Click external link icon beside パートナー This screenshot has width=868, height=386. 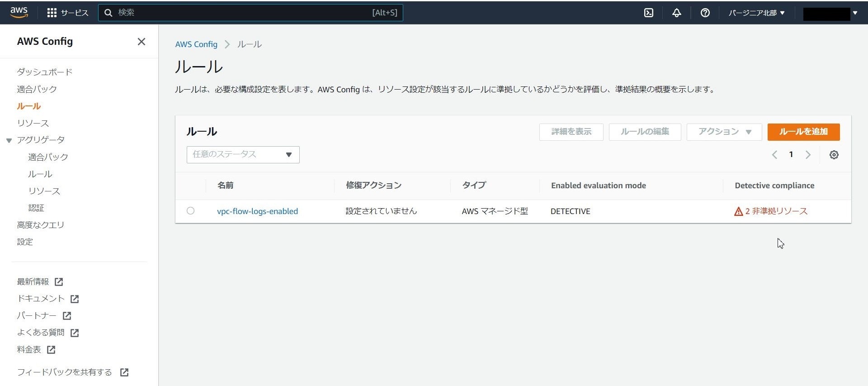click(x=67, y=316)
